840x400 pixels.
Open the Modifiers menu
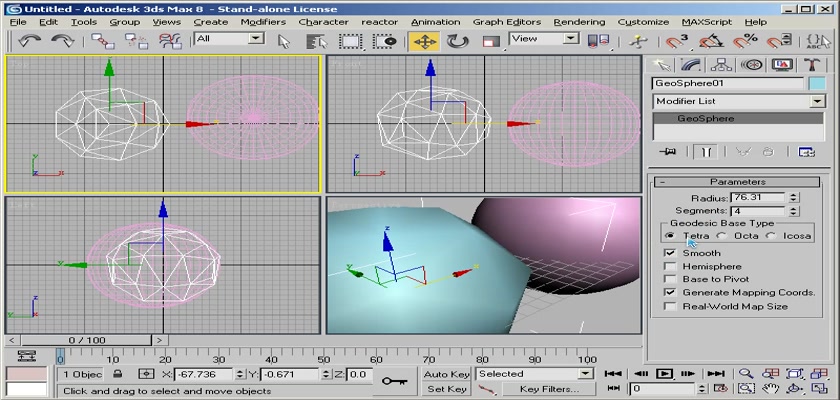pyautogui.click(x=263, y=22)
